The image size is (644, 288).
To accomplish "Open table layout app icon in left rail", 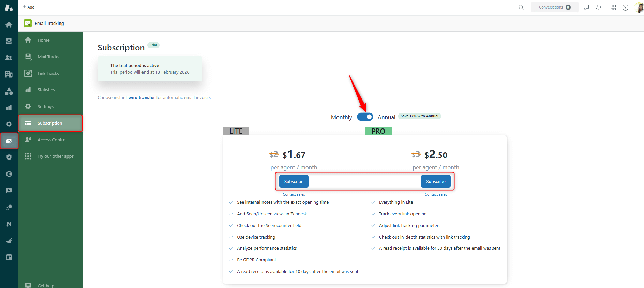I will click(9, 257).
